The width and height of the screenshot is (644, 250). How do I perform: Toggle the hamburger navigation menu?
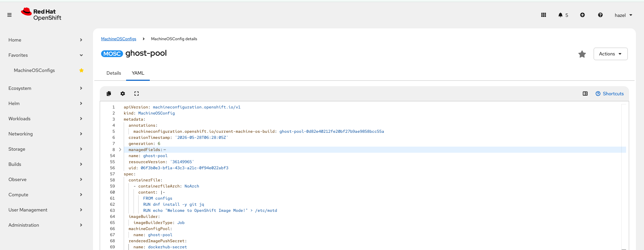[9, 15]
